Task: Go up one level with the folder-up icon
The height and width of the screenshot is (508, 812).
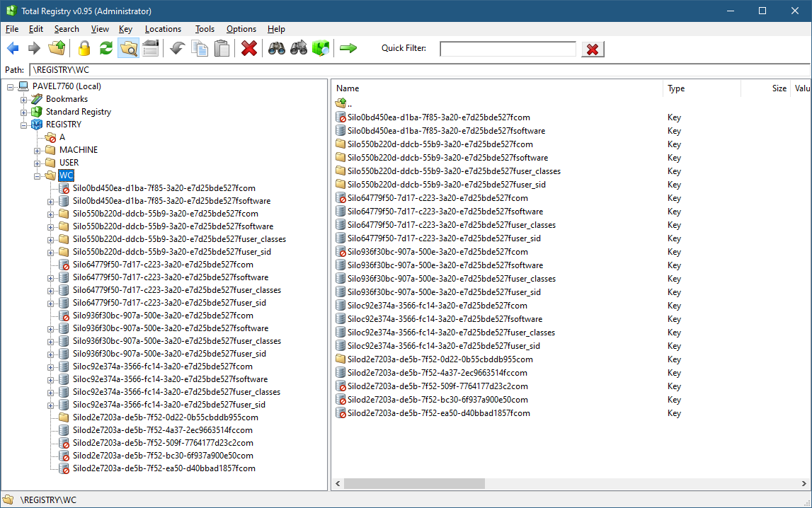Action: (x=57, y=48)
